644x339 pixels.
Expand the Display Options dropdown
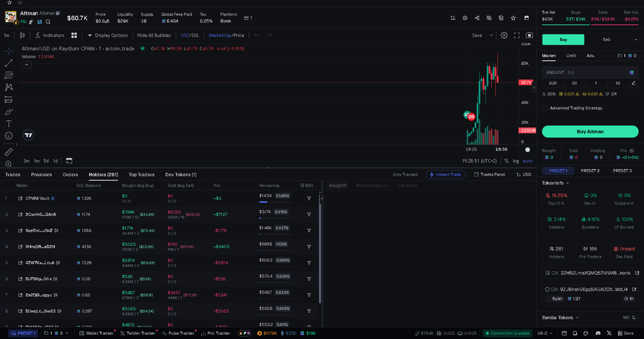coord(107,35)
